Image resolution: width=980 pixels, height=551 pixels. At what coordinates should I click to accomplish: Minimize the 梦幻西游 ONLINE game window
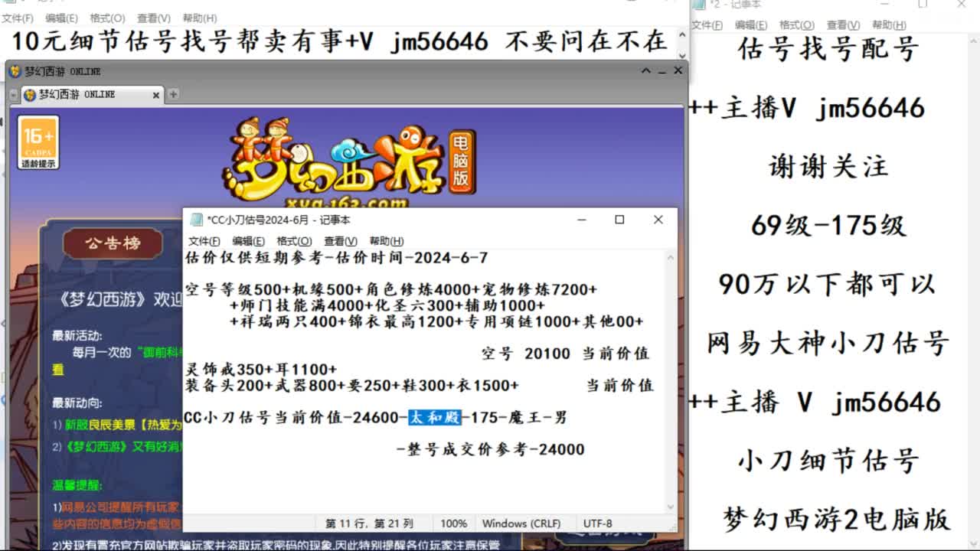coord(661,70)
